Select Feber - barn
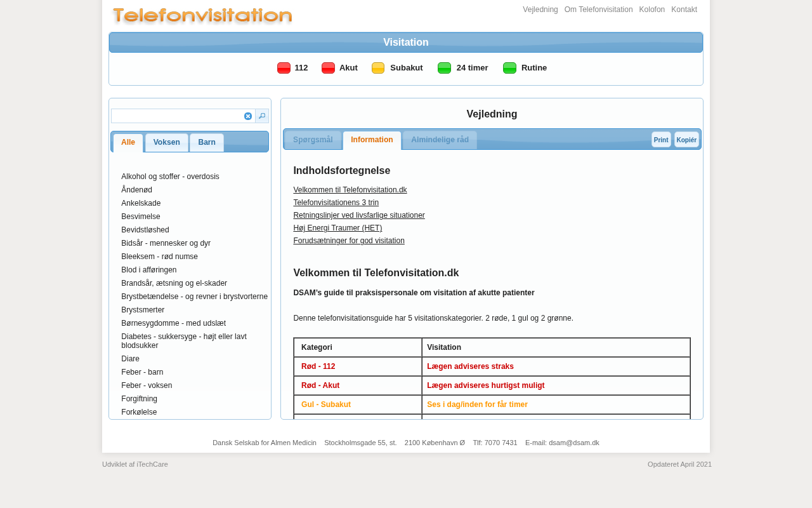Image resolution: width=812 pixels, height=508 pixels. point(142,372)
